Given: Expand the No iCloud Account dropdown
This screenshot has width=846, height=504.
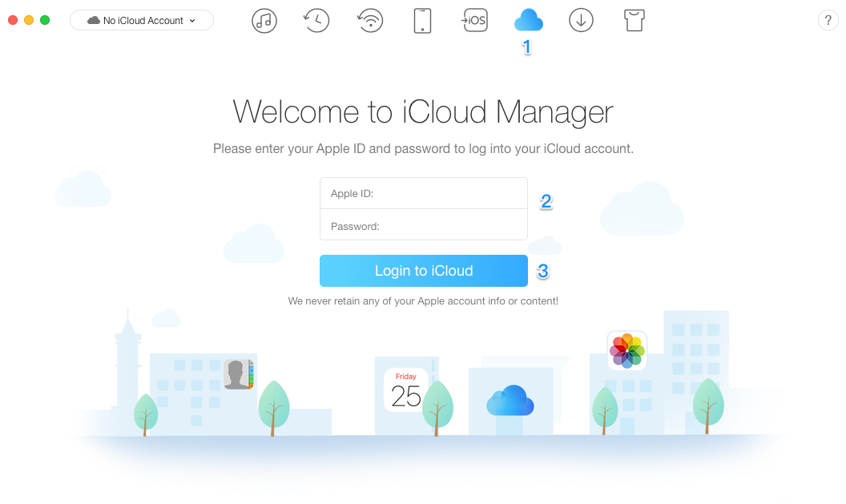Looking at the screenshot, I should click(142, 21).
